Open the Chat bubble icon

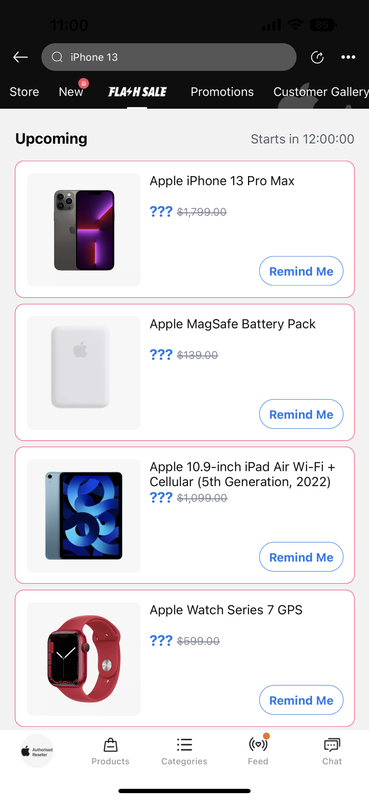pos(332,745)
